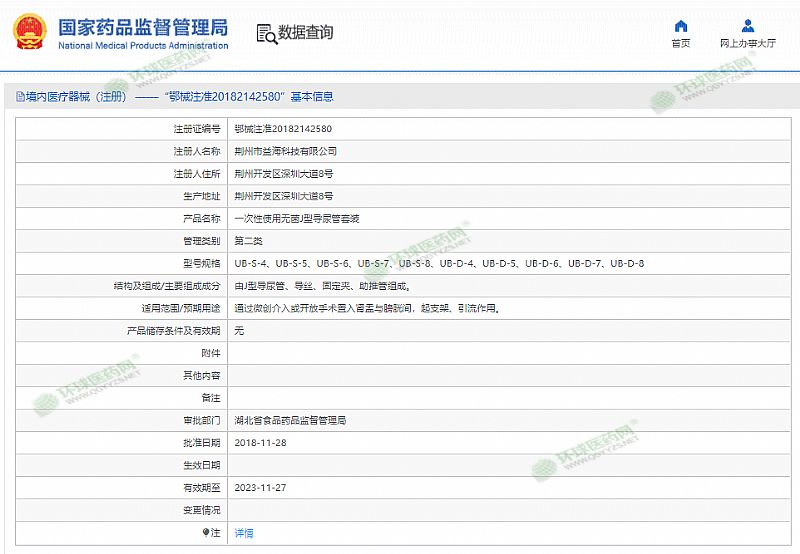Click the approval date 2018-11-28

260,442
